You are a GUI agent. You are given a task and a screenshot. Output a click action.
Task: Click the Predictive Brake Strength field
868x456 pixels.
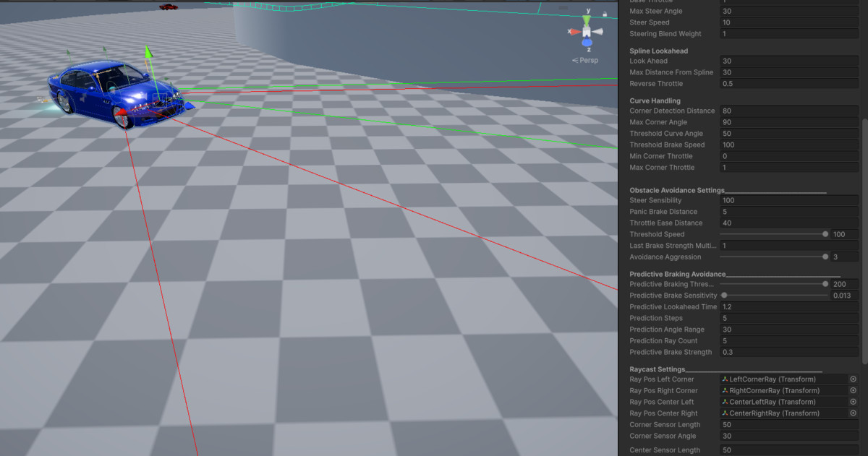coord(789,352)
